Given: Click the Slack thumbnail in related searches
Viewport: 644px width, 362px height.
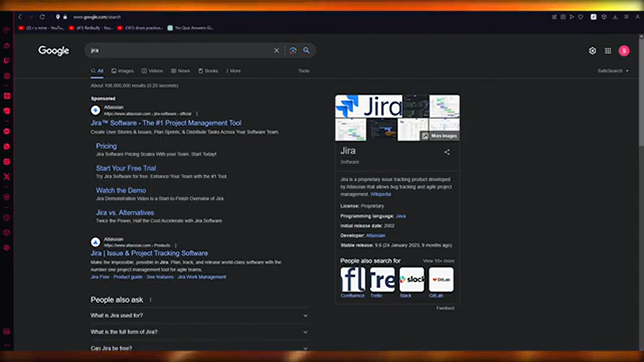Looking at the screenshot, I should (412, 280).
